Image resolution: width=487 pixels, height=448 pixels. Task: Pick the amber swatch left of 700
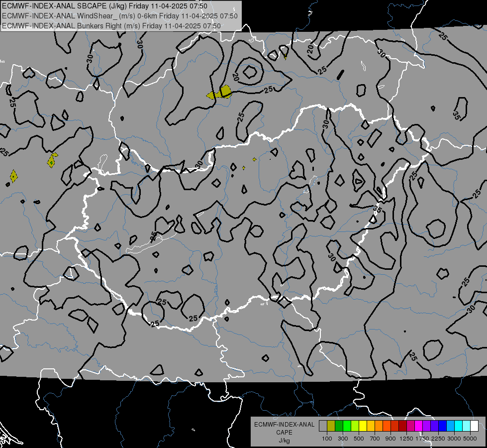coord(371,426)
